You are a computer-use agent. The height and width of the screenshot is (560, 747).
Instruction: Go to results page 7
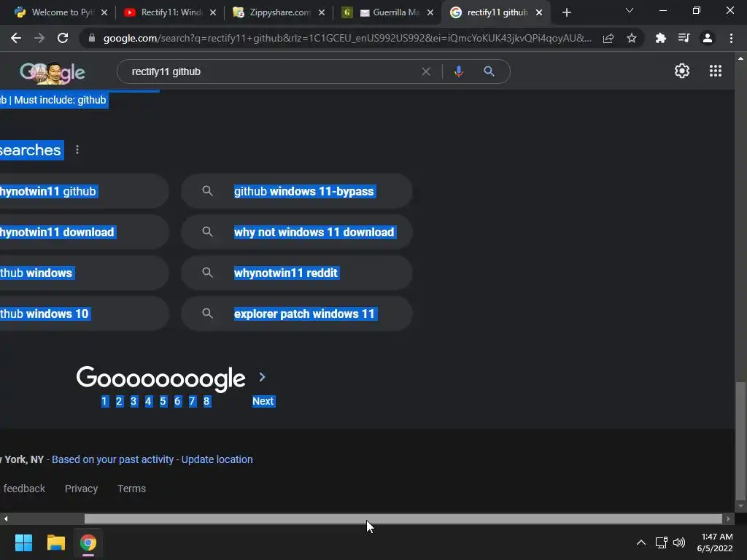pyautogui.click(x=192, y=402)
